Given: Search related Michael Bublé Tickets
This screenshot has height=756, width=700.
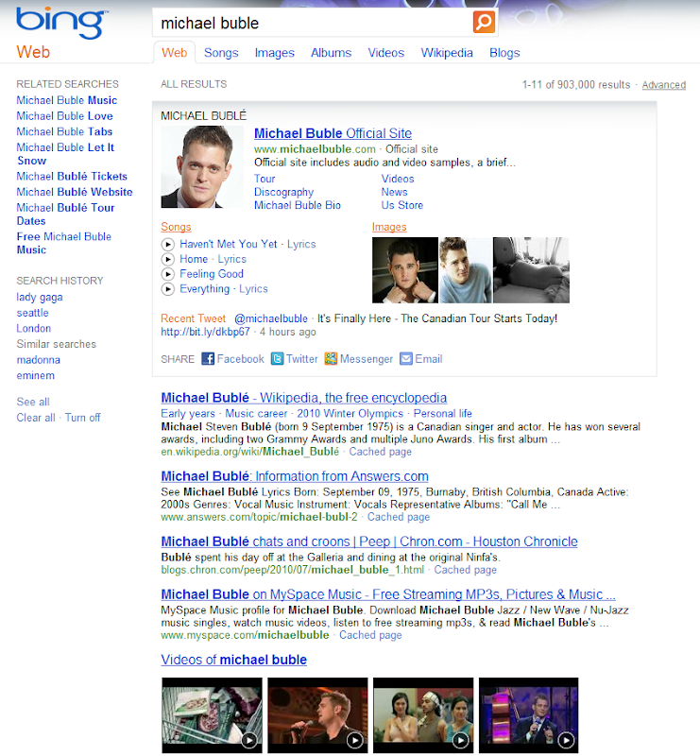Looking at the screenshot, I should point(72,177).
